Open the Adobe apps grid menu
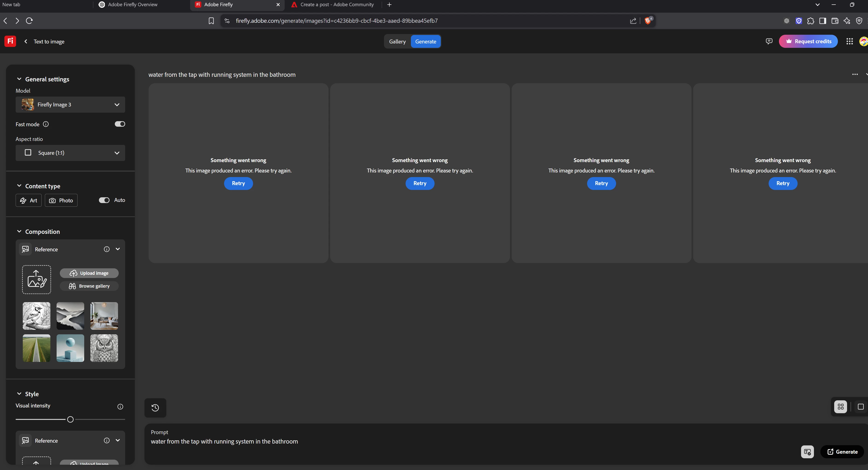Viewport: 868px width, 470px height. tap(849, 41)
